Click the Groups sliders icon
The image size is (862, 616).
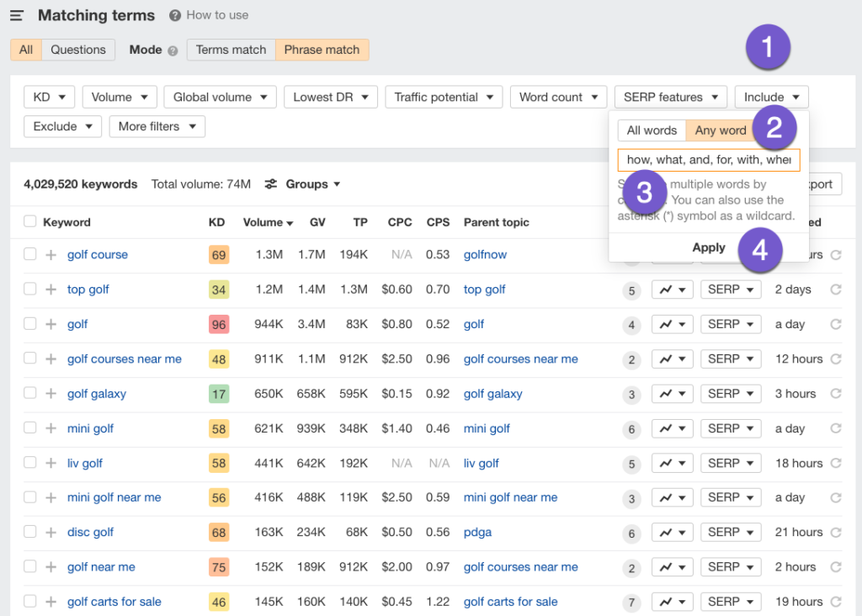(x=270, y=184)
